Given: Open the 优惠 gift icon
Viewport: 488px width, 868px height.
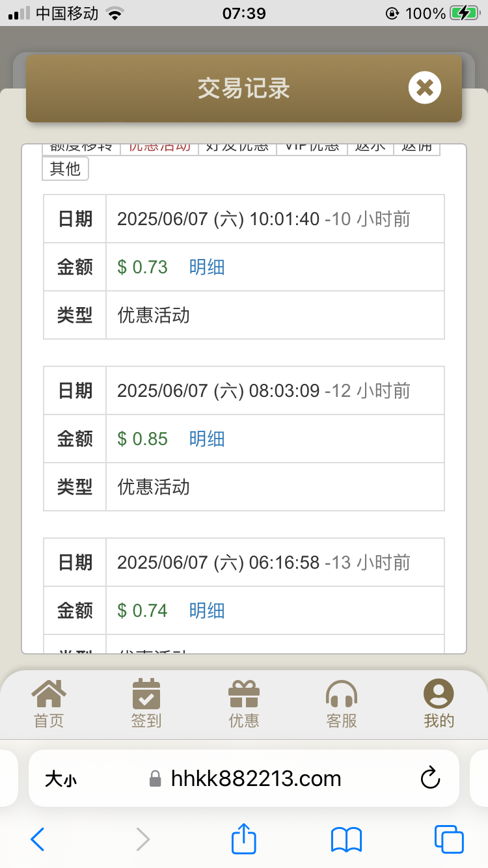Looking at the screenshot, I should pyautogui.click(x=244, y=703).
